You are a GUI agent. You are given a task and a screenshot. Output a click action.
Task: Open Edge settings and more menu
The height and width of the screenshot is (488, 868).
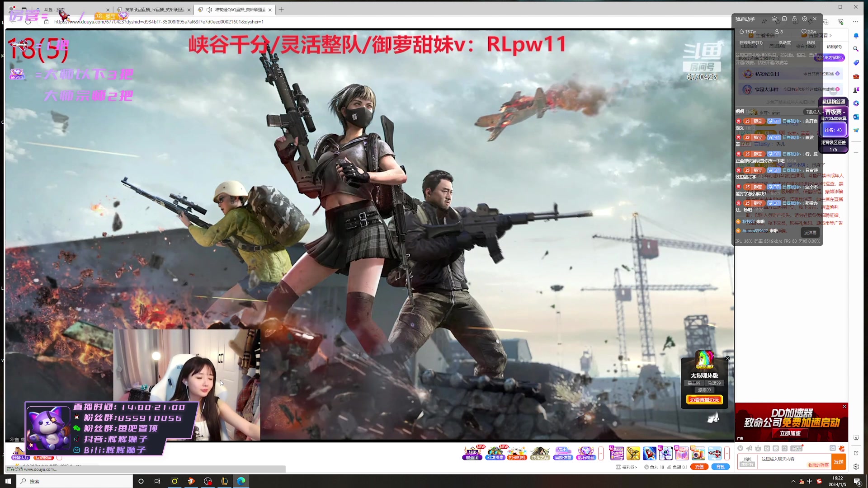855,22
